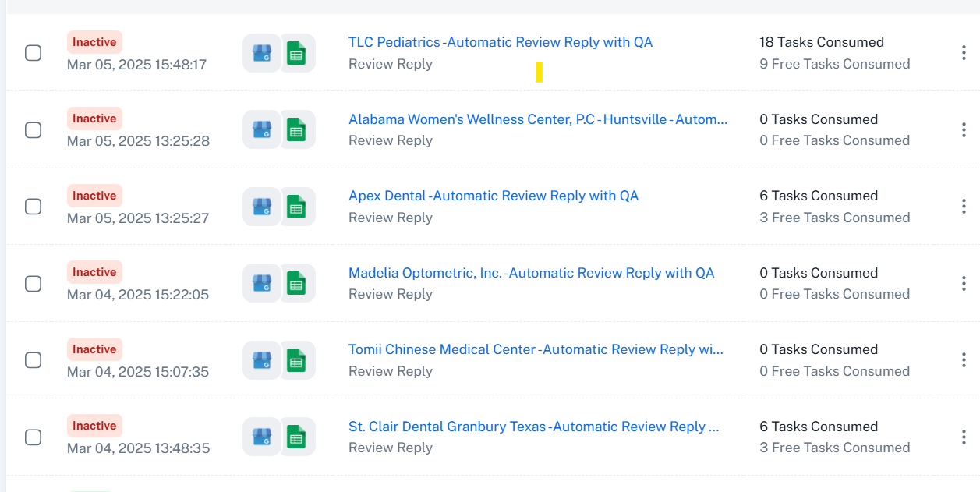Click Review Reply label under TLC Pediatrics
Viewport: 980px width, 492px height.
391,64
